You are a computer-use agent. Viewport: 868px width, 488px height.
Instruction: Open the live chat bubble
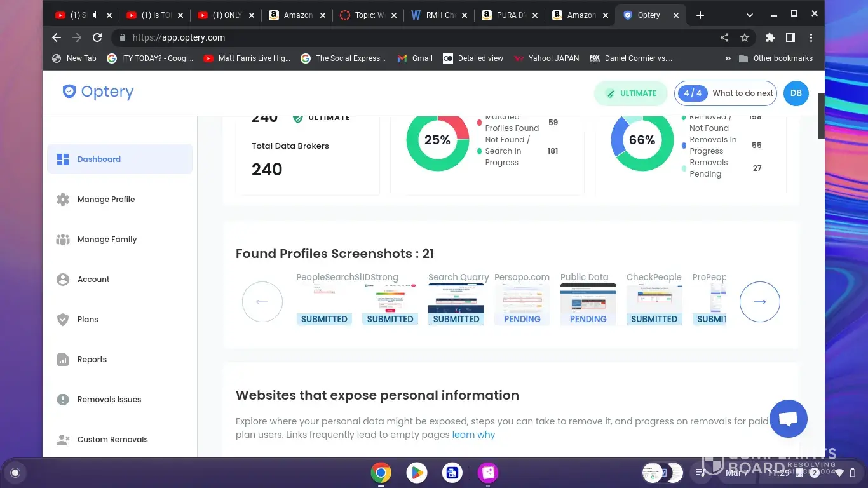tap(788, 419)
